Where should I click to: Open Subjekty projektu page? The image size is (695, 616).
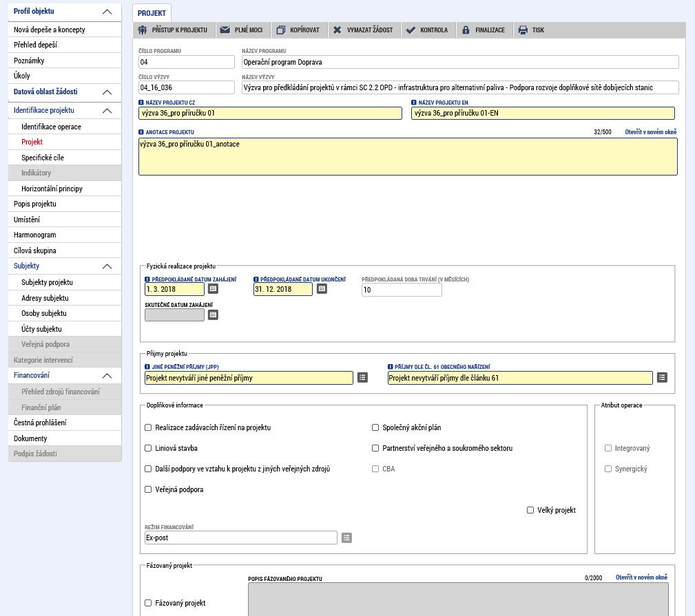coord(65,282)
